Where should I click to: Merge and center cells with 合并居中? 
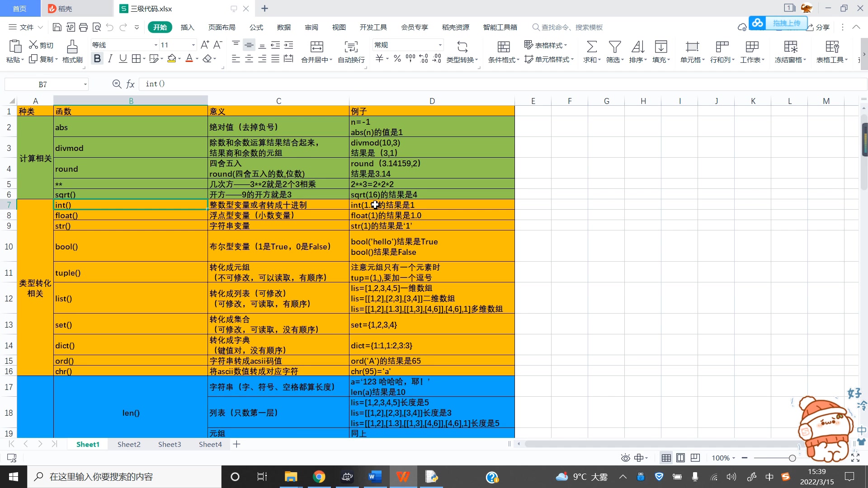coord(316,51)
